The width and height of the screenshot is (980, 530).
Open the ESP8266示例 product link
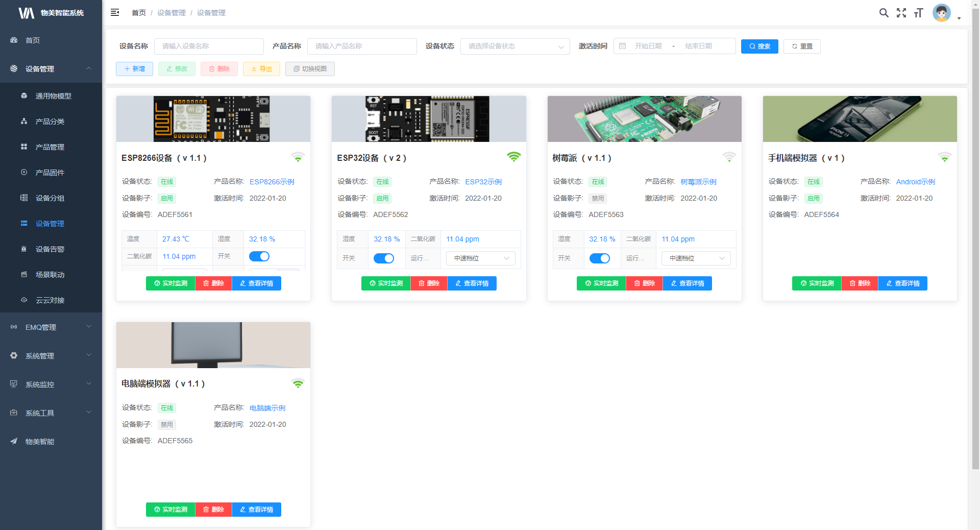pyautogui.click(x=272, y=182)
